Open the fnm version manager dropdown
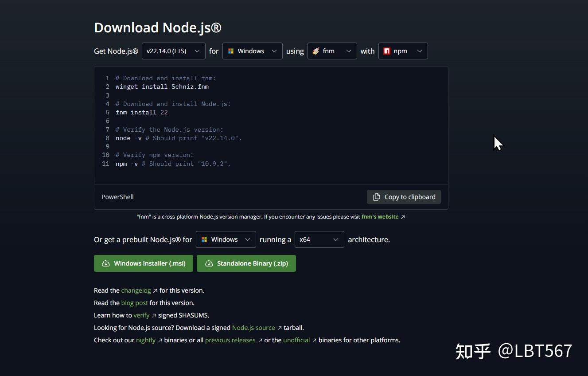The image size is (588, 376). click(x=332, y=51)
